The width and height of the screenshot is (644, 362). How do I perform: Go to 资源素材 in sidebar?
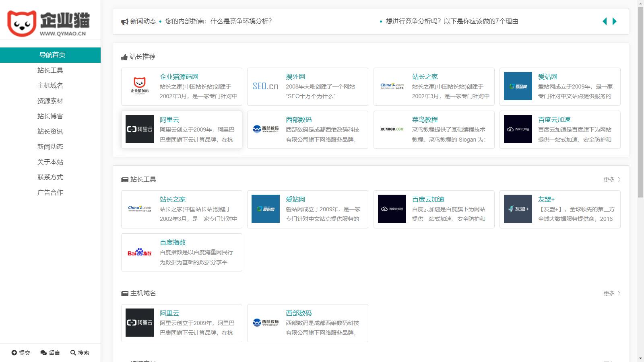[x=50, y=101]
